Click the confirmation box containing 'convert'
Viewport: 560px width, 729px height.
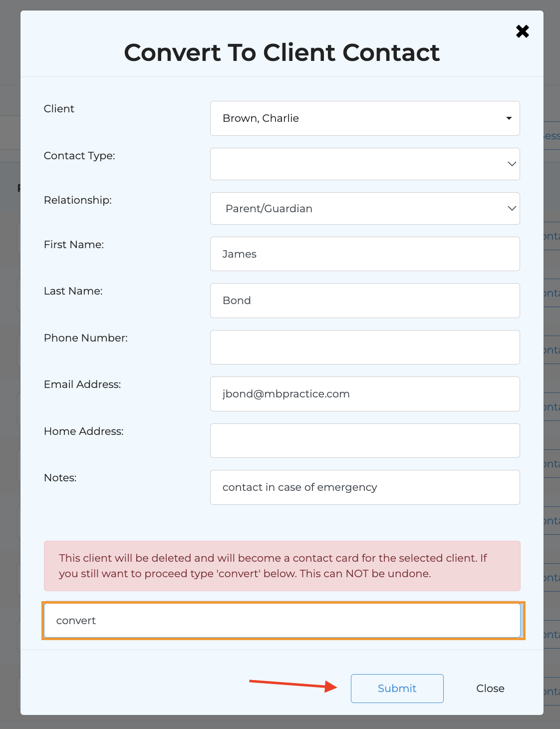(282, 621)
